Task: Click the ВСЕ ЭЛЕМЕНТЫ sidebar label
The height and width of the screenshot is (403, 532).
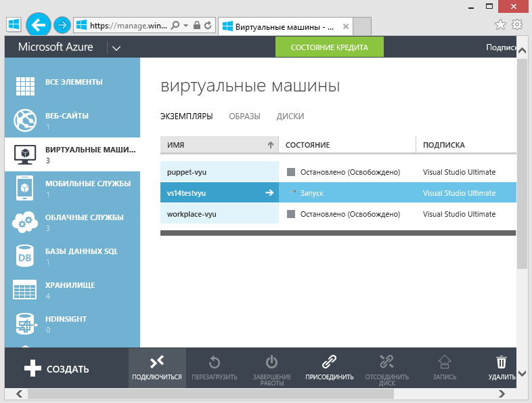Action: click(x=74, y=82)
